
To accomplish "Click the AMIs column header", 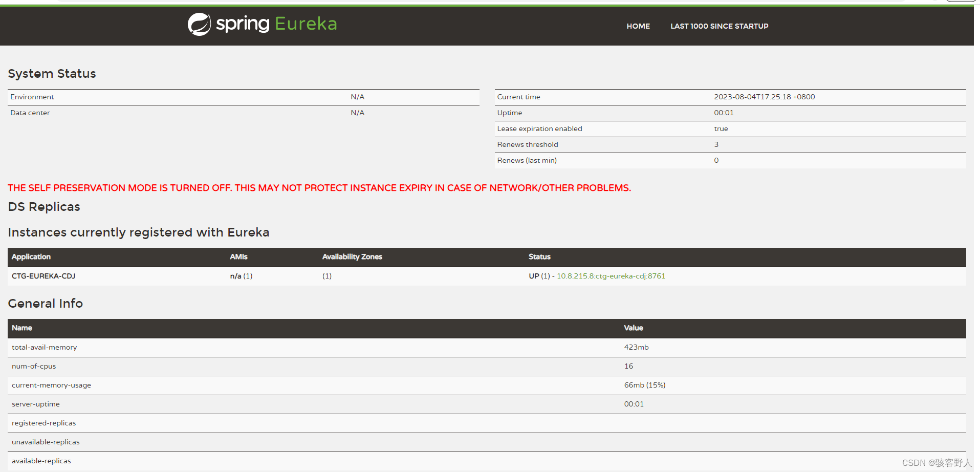I will pyautogui.click(x=238, y=257).
